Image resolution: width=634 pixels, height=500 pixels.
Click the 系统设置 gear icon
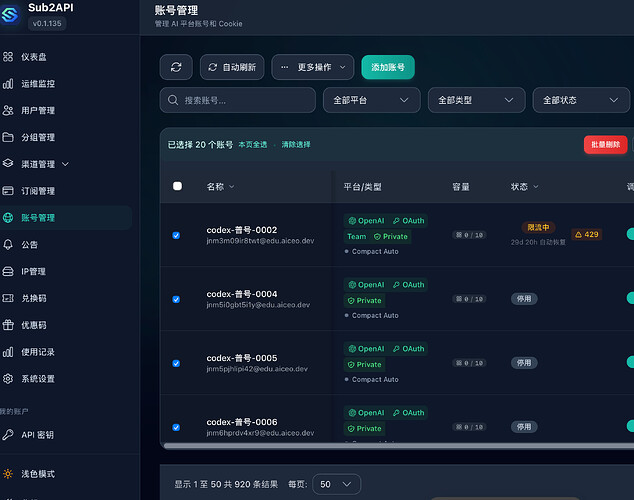click(x=8, y=379)
